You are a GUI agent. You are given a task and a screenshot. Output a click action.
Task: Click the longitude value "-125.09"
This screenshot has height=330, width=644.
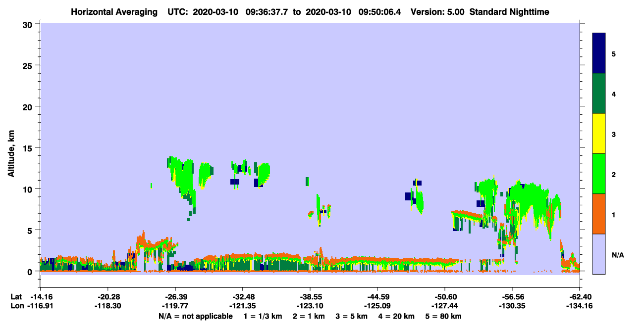click(x=377, y=306)
